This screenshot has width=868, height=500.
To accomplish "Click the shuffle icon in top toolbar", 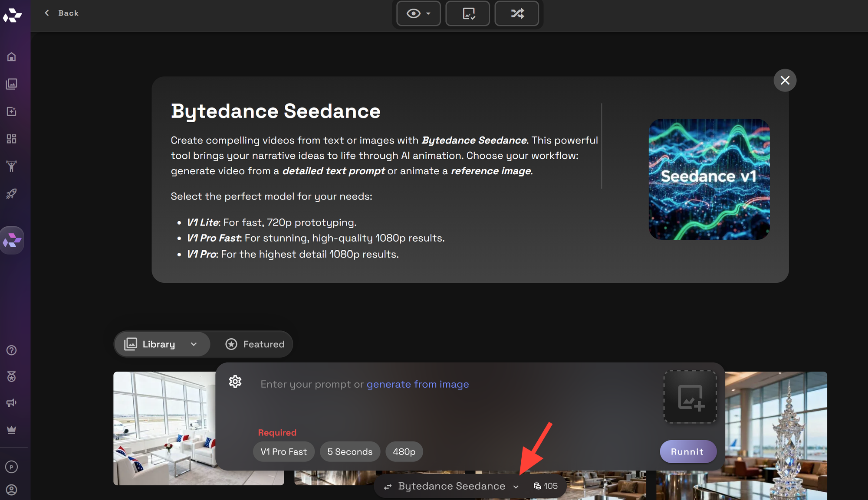I will pyautogui.click(x=517, y=13).
